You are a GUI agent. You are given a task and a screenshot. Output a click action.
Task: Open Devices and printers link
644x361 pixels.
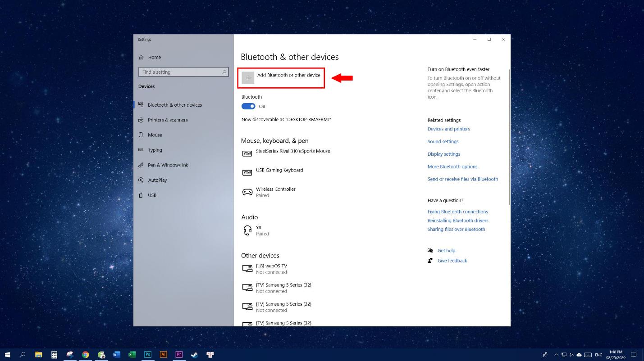click(448, 129)
